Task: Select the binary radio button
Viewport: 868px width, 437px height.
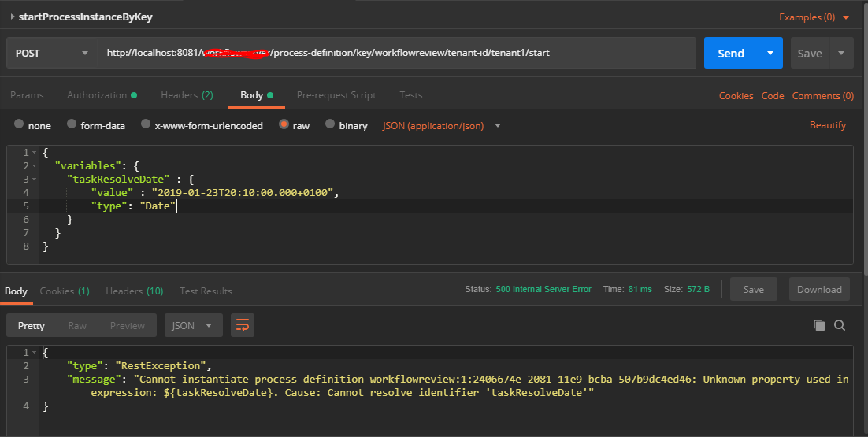Action: tap(330, 124)
